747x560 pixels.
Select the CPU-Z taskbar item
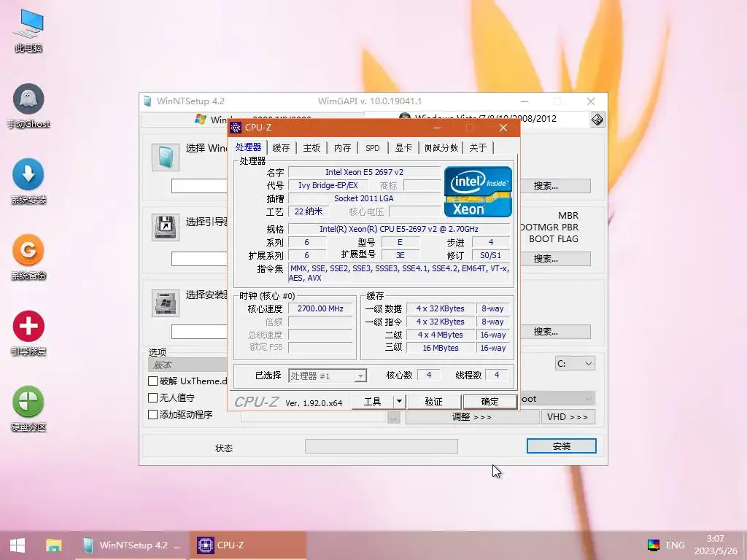pos(248,545)
